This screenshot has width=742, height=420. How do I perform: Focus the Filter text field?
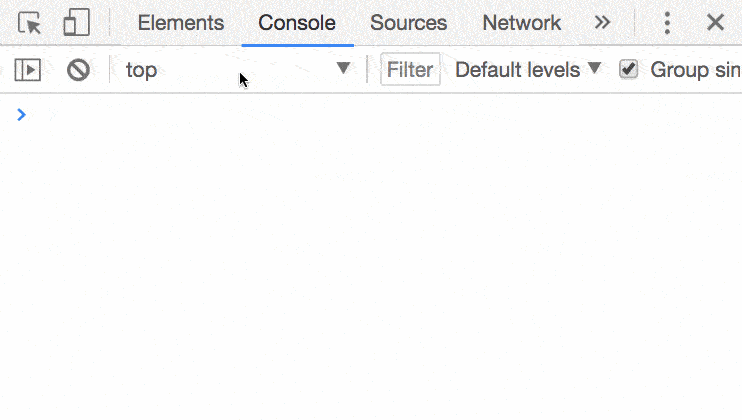point(410,70)
